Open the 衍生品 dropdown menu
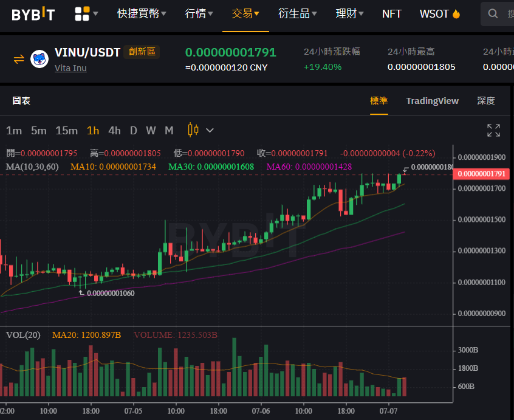The width and height of the screenshot is (514, 420). click(x=297, y=14)
